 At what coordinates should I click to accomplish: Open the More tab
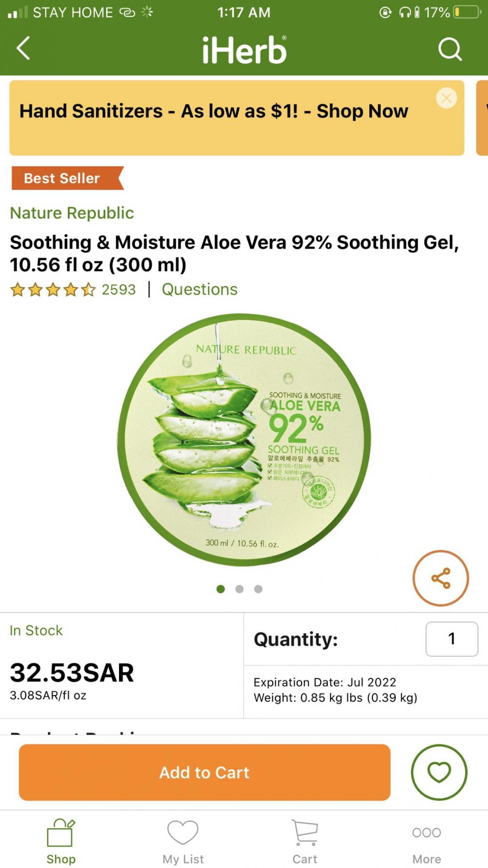(x=427, y=842)
